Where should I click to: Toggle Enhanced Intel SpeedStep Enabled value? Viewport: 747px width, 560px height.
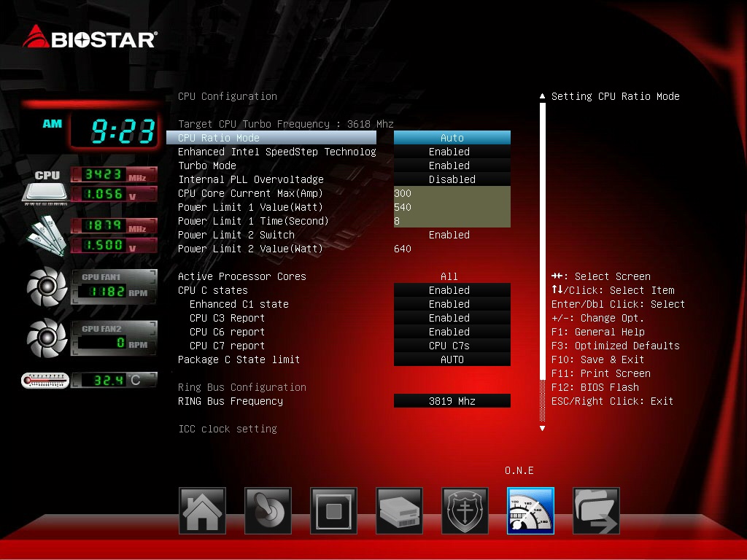pyautogui.click(x=452, y=152)
